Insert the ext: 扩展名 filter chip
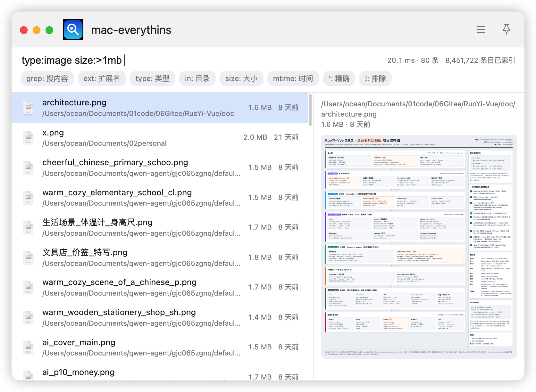The width and height of the screenshot is (536, 392). point(102,78)
